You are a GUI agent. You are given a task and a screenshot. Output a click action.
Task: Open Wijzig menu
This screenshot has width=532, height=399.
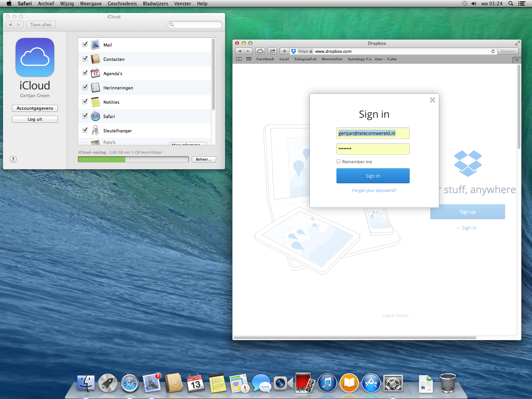click(67, 4)
